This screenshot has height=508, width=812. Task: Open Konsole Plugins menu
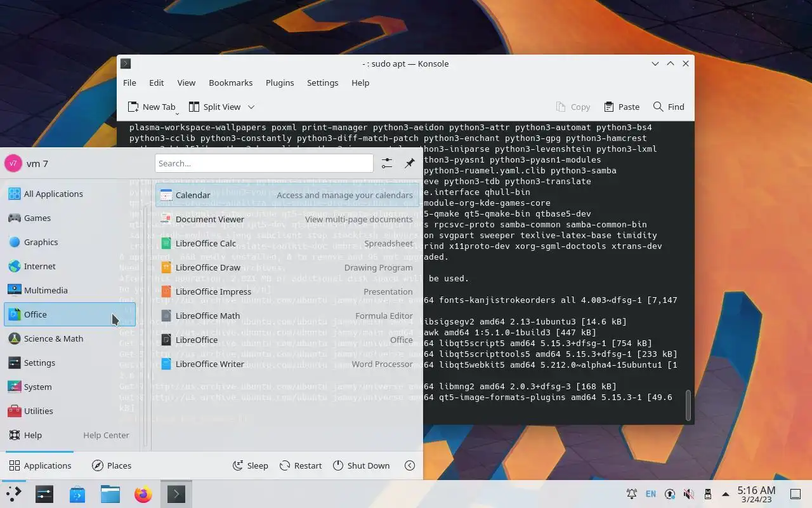point(280,83)
